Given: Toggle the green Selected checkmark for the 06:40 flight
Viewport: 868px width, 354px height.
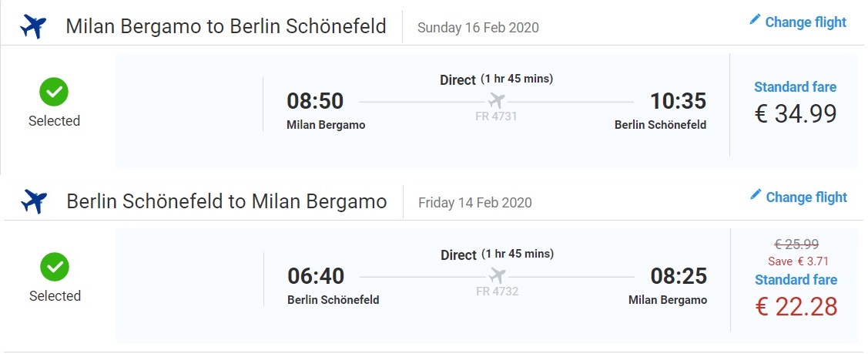Looking at the screenshot, I should coord(54,267).
